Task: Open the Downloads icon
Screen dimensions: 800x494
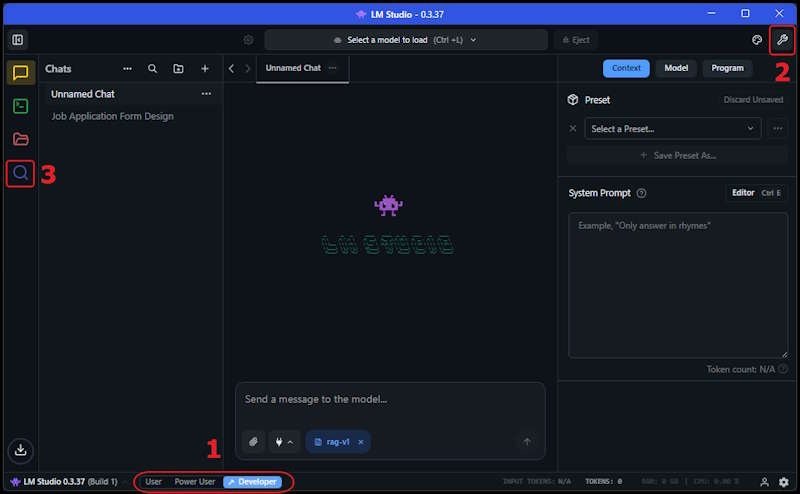Action: [x=20, y=450]
